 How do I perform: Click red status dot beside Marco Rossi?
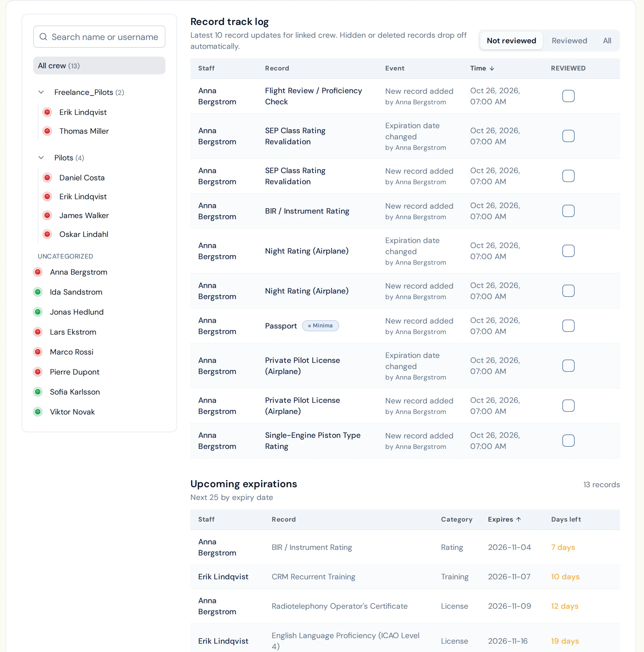click(x=38, y=352)
